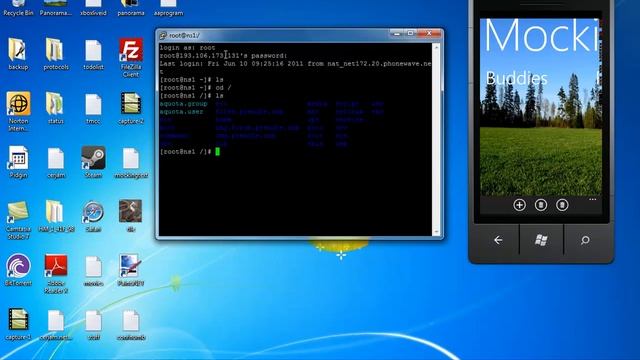
Task: Click the terminal title bar text root@ns1
Action: coord(184,36)
